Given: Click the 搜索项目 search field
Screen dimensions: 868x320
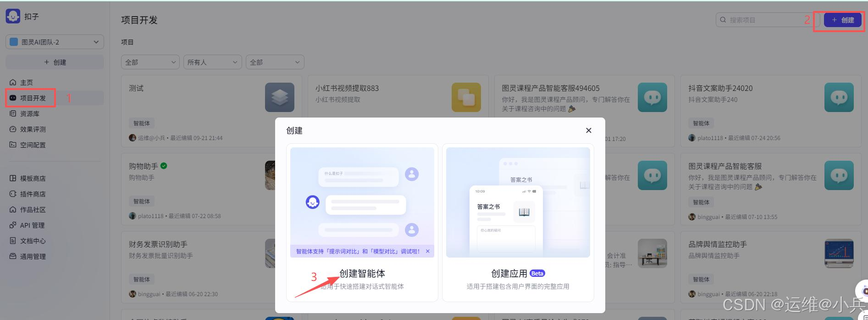Looking at the screenshot, I should [x=768, y=20].
